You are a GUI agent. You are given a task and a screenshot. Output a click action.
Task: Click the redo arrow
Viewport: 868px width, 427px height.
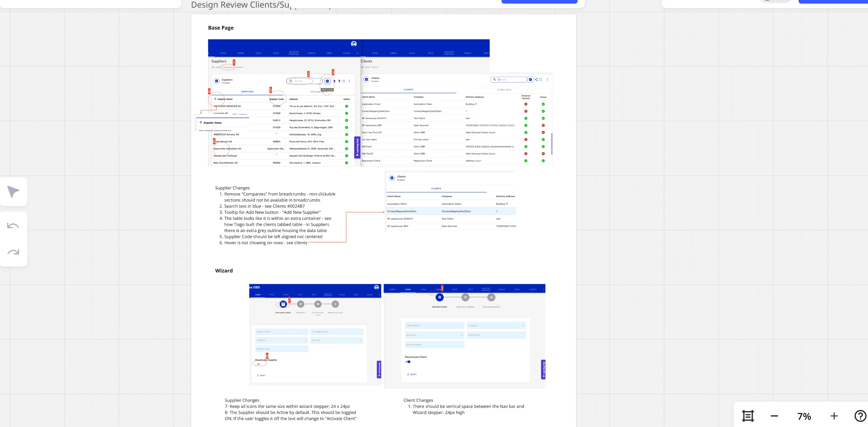click(13, 252)
